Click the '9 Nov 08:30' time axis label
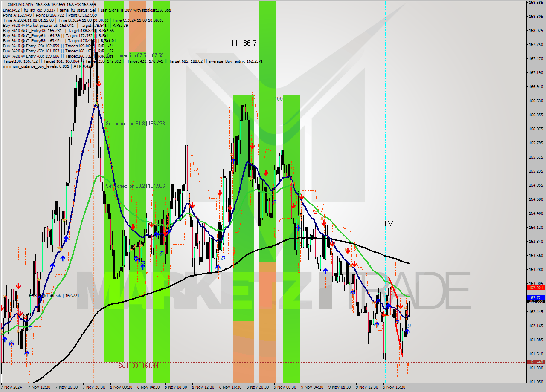This screenshot has height=392, width=546. (340, 388)
